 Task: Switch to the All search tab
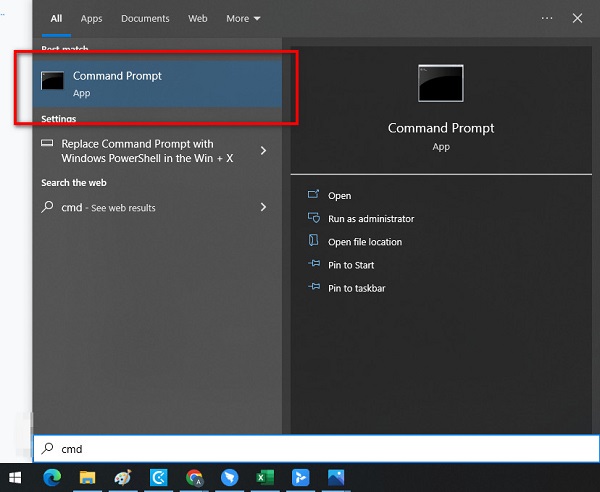56,18
